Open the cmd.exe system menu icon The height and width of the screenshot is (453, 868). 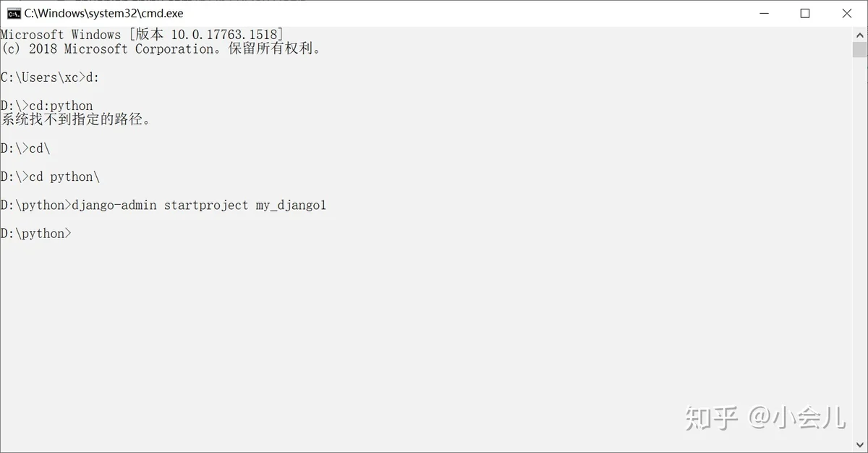pos(13,13)
